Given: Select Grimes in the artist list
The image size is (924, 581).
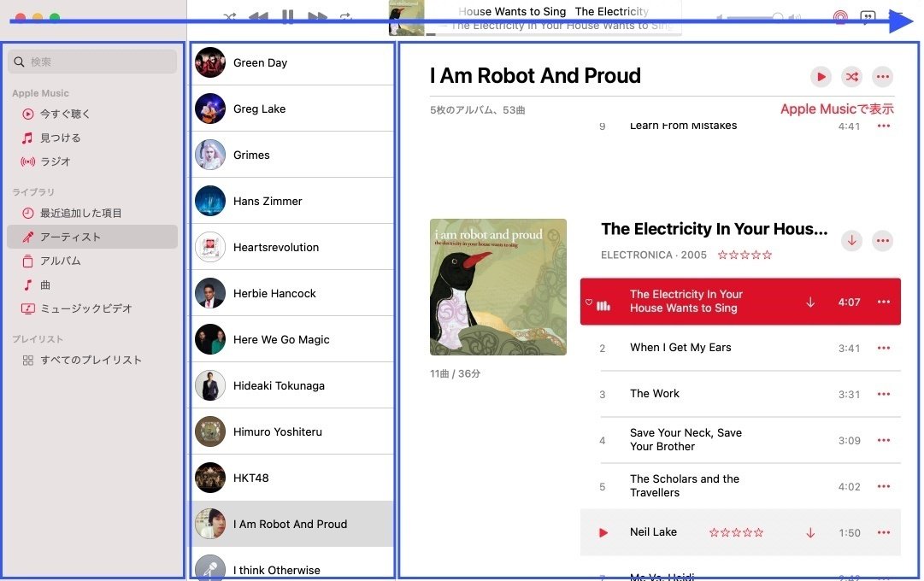Looking at the screenshot, I should point(291,155).
